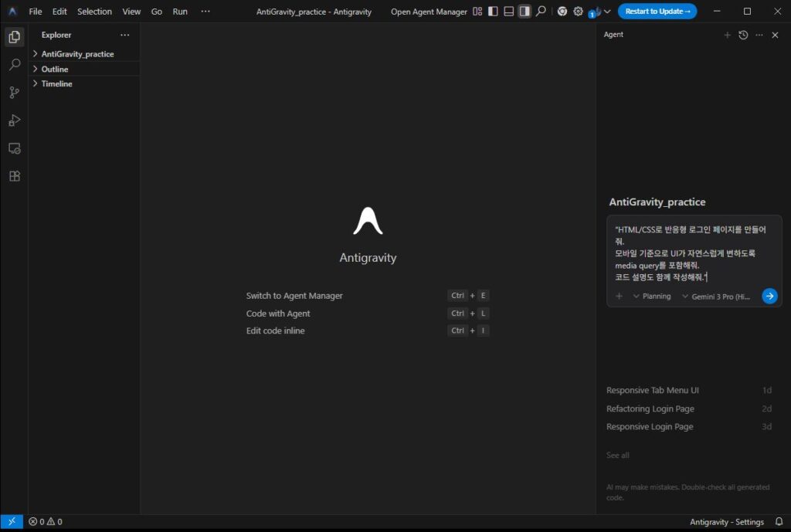Click the Restart to Update button
791x532 pixels.
pyautogui.click(x=657, y=12)
